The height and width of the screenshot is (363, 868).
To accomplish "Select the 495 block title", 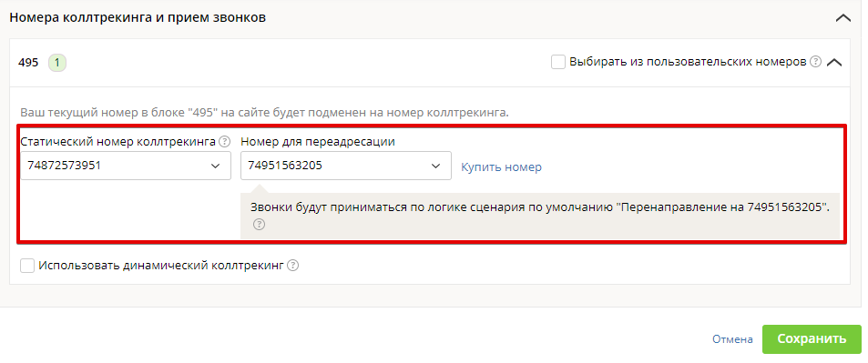I will [28, 63].
